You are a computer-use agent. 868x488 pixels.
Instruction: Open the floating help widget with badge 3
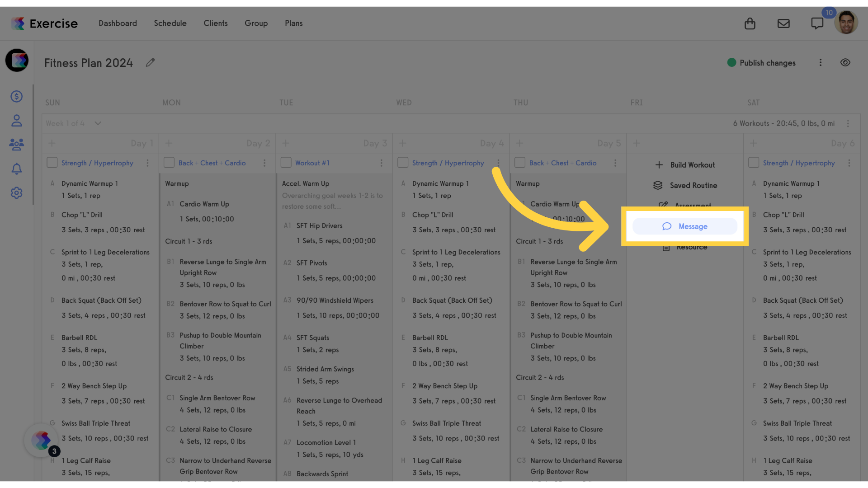pos(42,440)
